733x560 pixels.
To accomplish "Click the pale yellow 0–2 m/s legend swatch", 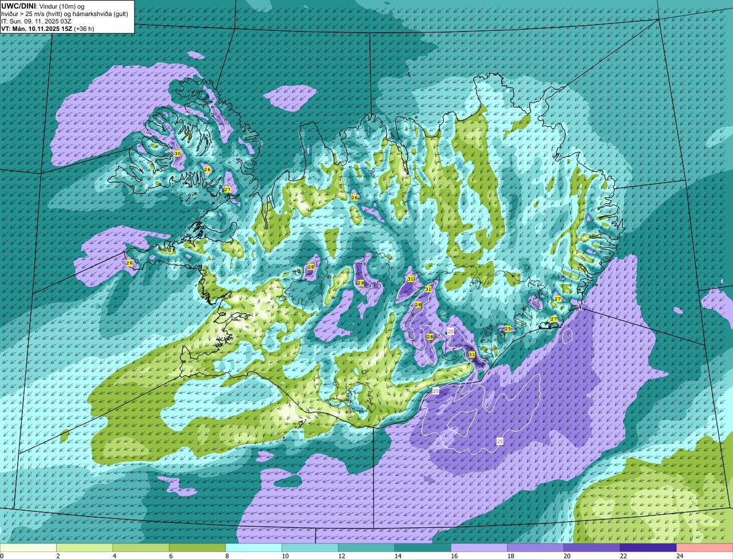I will [29, 548].
